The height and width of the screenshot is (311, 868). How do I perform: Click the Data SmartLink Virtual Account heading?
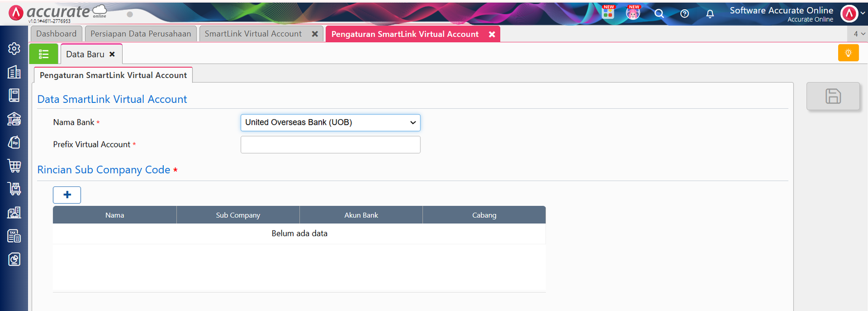coord(112,99)
